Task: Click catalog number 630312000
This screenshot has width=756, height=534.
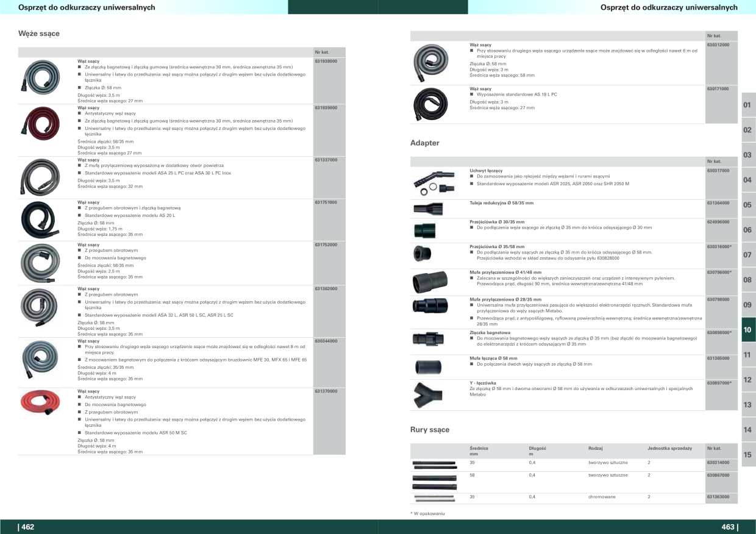Action: coord(719,45)
